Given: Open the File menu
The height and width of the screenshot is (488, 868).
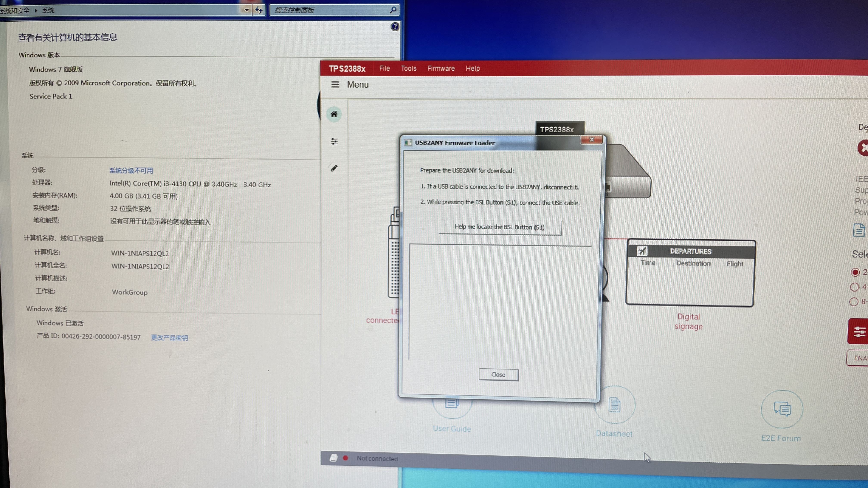Looking at the screenshot, I should pos(384,68).
